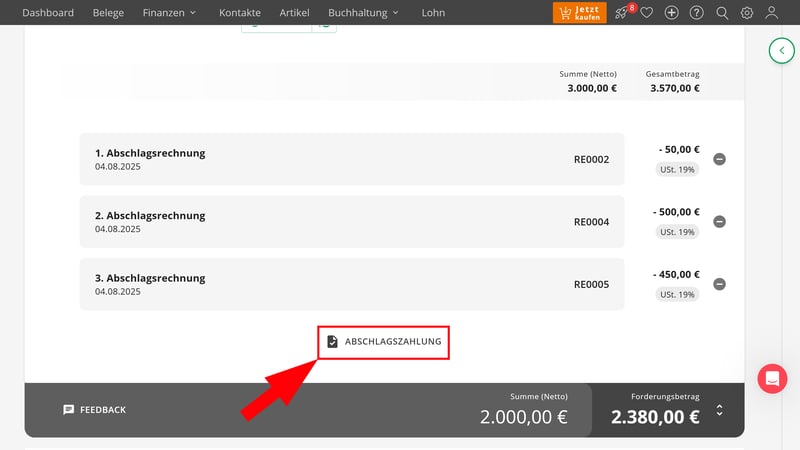800x450 pixels.
Task: Remove 3. Abschlagsrechnung with minus icon
Action: pyautogui.click(x=719, y=284)
